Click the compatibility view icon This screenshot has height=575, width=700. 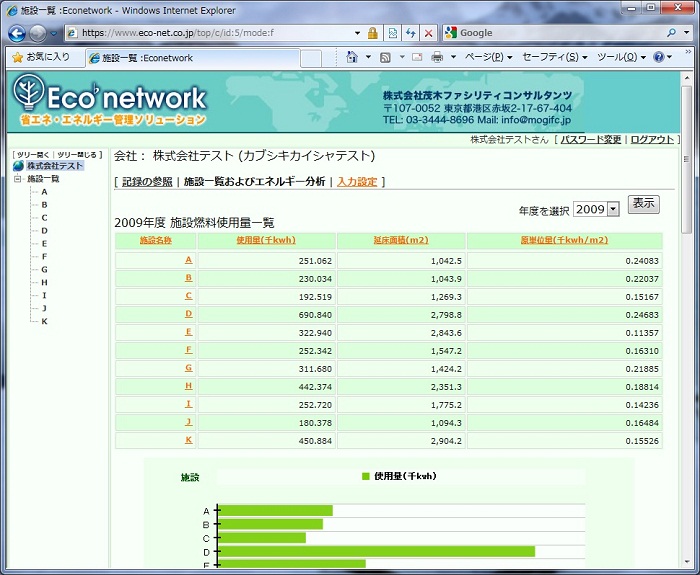[392, 33]
